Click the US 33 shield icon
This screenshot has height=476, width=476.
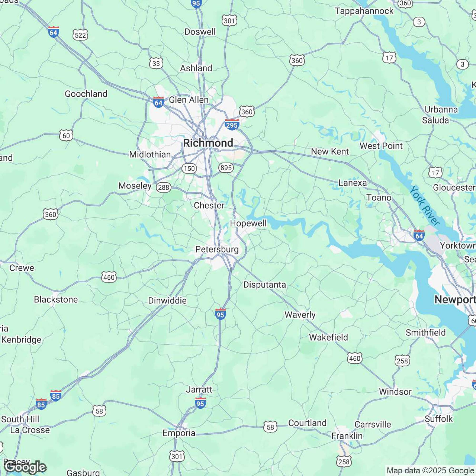click(156, 63)
